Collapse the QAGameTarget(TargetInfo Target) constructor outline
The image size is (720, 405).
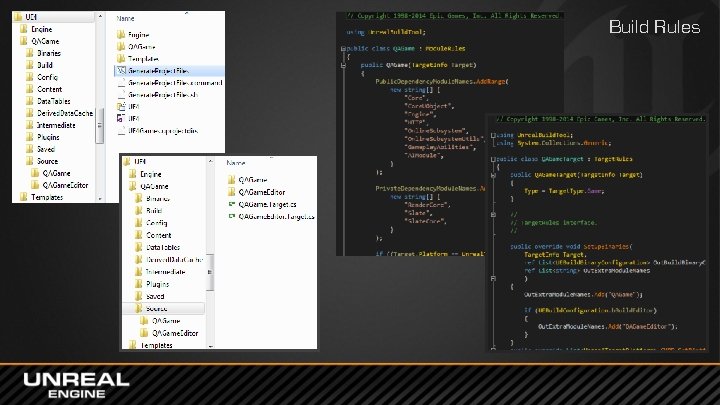pos(493,175)
